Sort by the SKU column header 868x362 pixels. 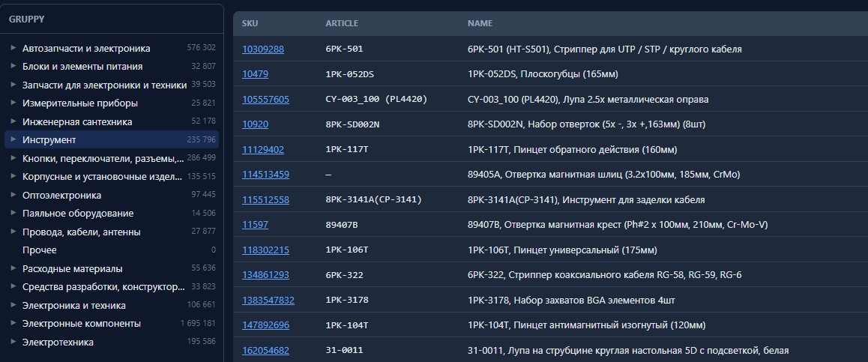(250, 24)
